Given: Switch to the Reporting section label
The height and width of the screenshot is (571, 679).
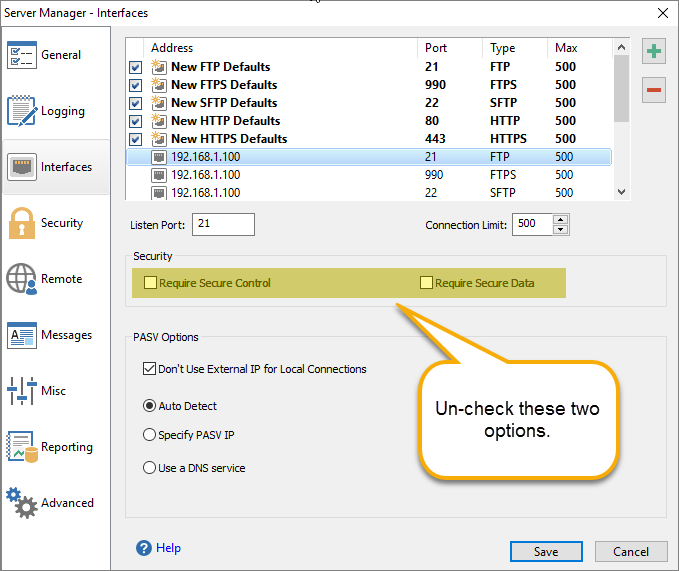Looking at the screenshot, I should click(x=67, y=447).
